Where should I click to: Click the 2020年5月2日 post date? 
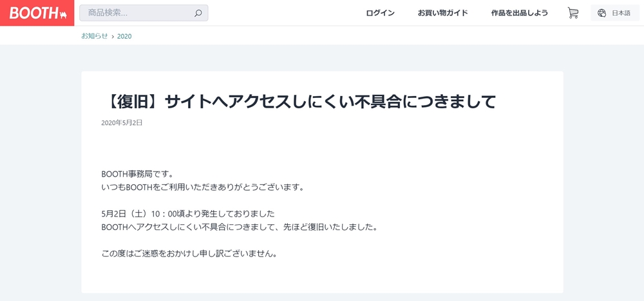(x=122, y=122)
